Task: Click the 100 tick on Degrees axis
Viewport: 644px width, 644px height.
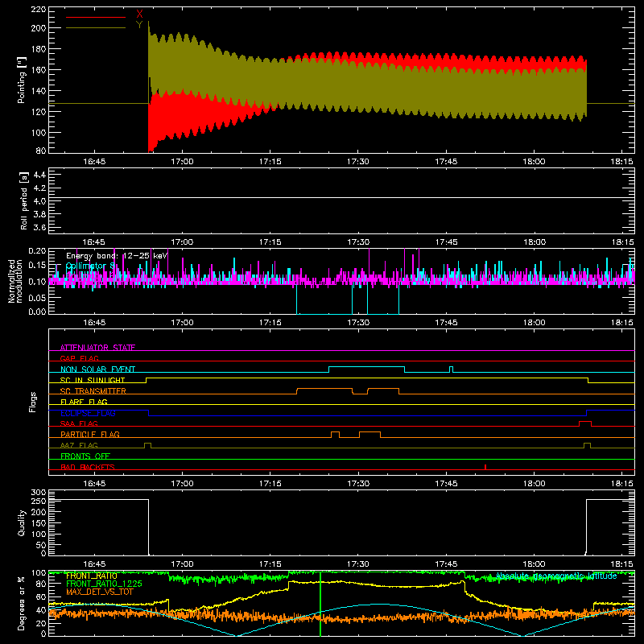Action: tap(39, 573)
